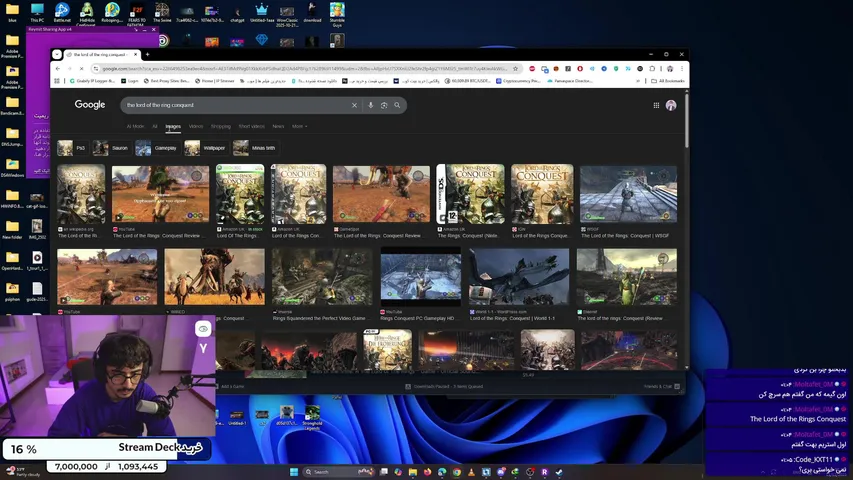Switch to the Shopping tab
This screenshot has width=853, height=480.
click(221, 126)
